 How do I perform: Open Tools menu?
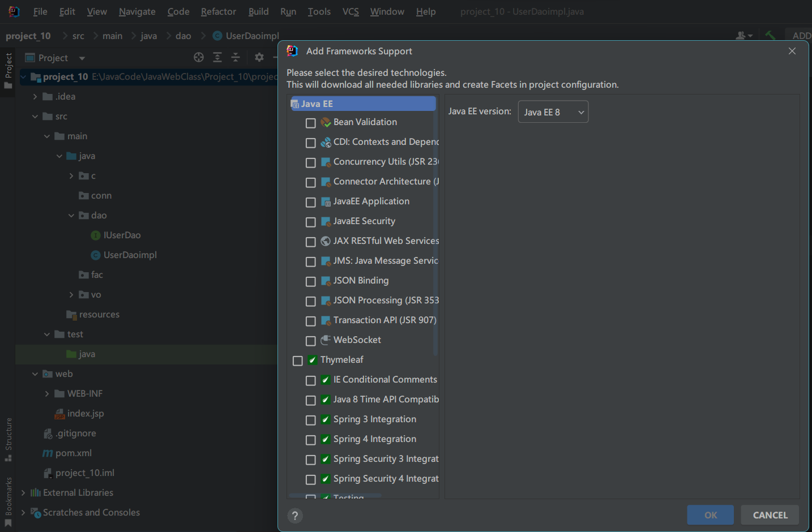click(319, 11)
